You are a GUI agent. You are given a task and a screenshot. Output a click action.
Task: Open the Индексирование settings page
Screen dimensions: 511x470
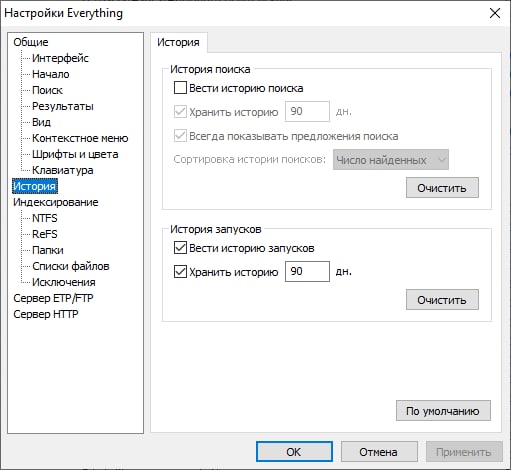(x=56, y=202)
